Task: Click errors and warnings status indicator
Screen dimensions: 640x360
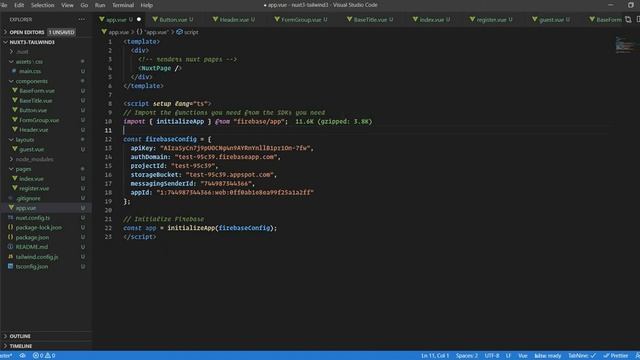Action: click(x=44, y=356)
